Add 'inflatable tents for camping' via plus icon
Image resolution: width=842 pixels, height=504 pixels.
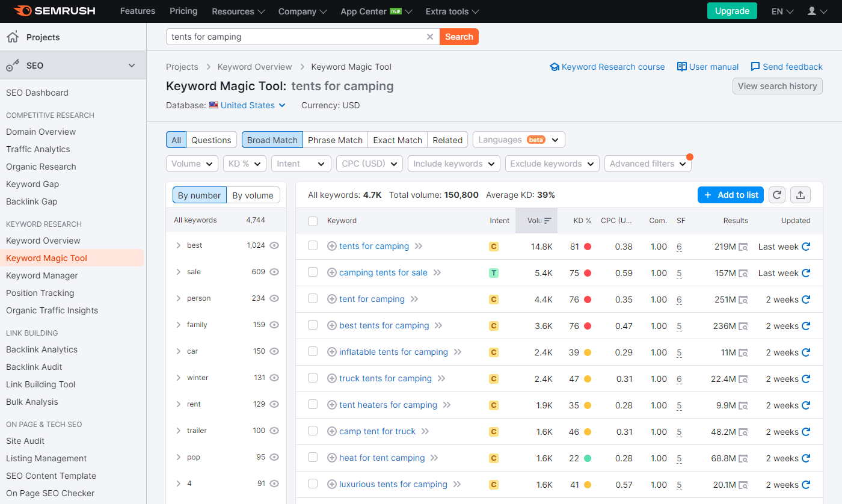click(x=331, y=352)
